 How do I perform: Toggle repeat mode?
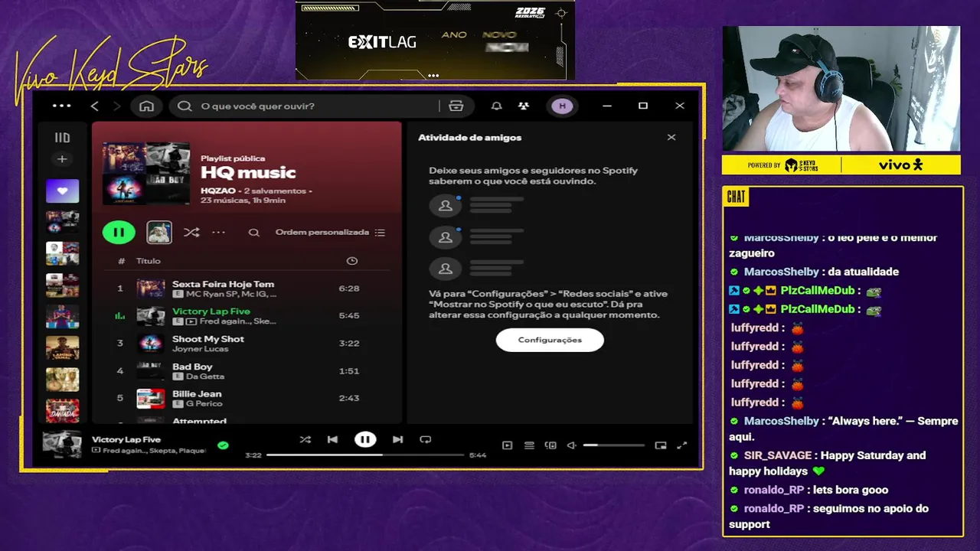[426, 439]
